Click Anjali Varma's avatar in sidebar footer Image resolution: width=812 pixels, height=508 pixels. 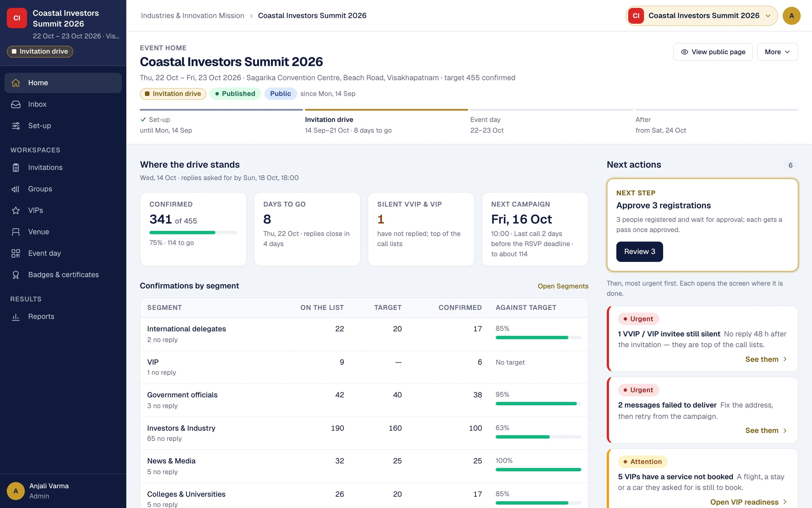coord(16,491)
